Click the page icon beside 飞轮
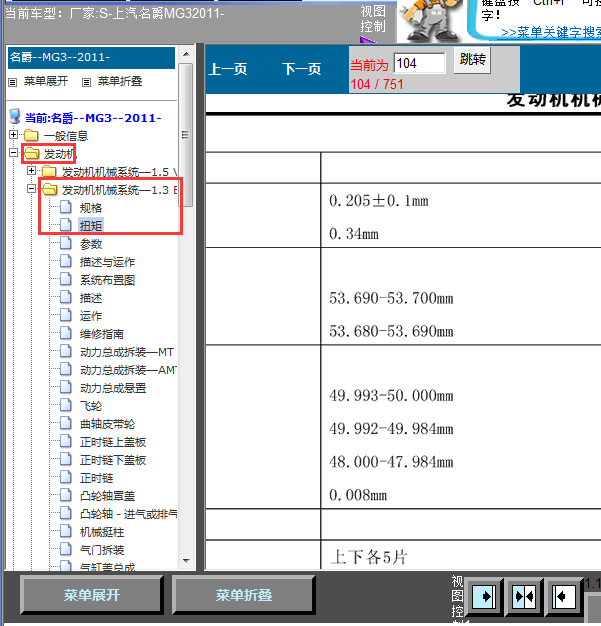601x626 pixels. click(66, 405)
